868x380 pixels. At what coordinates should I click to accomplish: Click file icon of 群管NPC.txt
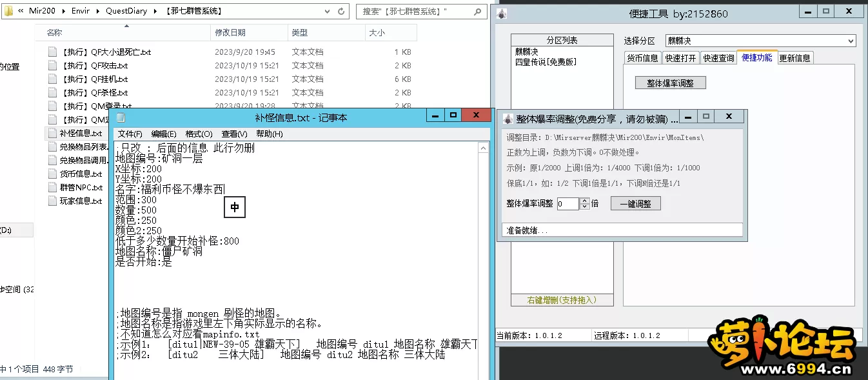pyautogui.click(x=53, y=187)
